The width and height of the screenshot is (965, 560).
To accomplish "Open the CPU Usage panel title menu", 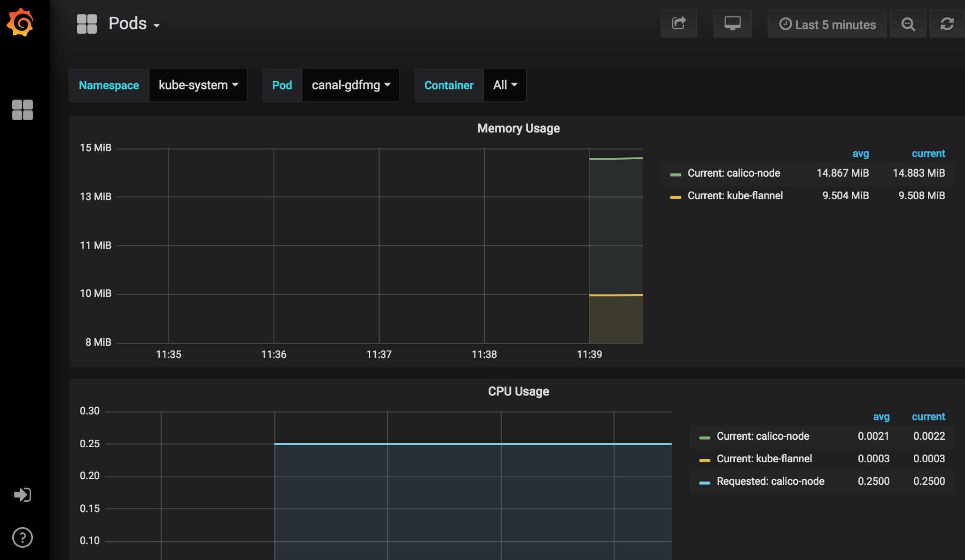I will (x=518, y=391).
